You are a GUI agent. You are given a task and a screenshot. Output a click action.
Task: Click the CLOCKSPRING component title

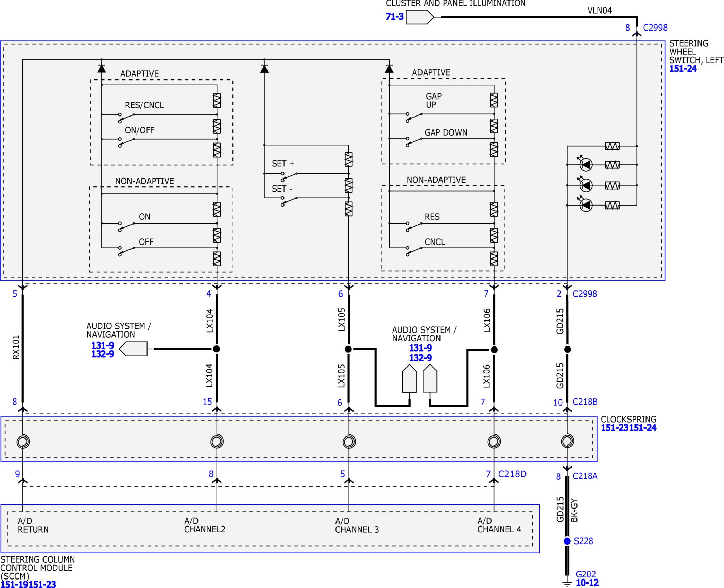[628, 419]
